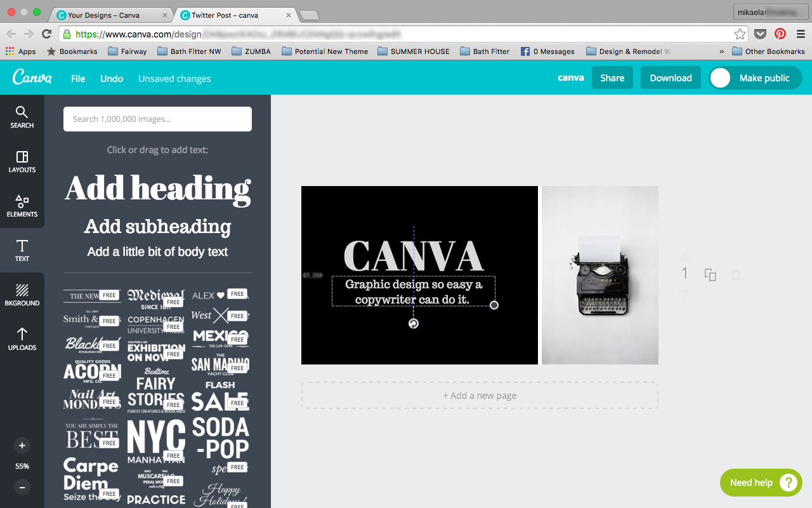Image resolution: width=812 pixels, height=508 pixels.
Task: Open Apps bookmarks shortcut
Action: point(20,51)
